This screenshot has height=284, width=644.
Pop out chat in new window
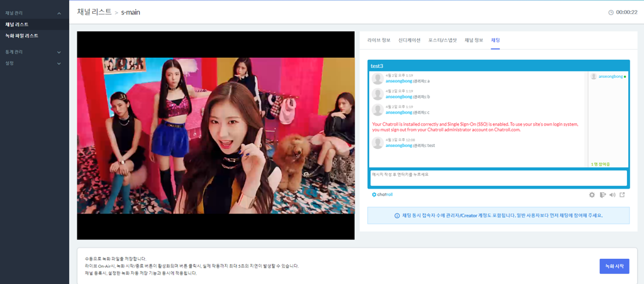click(x=622, y=195)
